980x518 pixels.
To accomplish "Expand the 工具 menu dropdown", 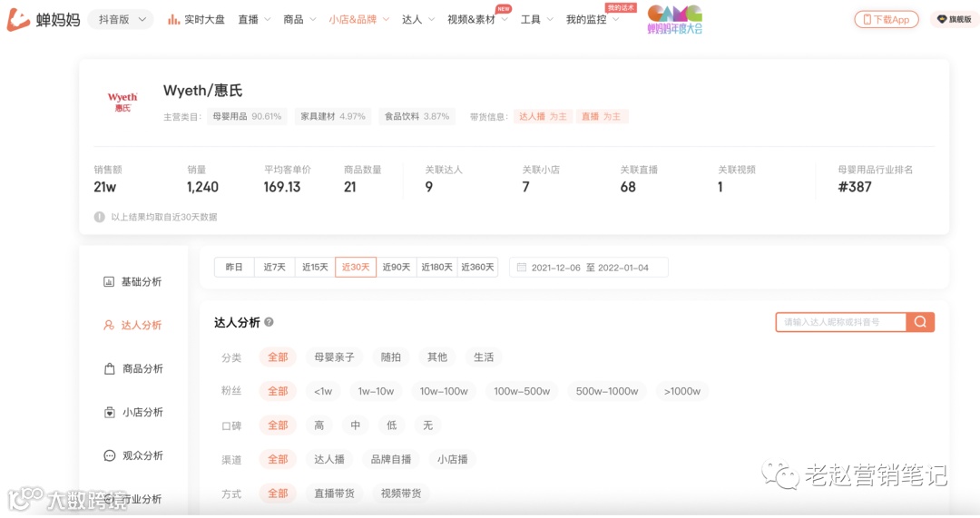I will [537, 19].
